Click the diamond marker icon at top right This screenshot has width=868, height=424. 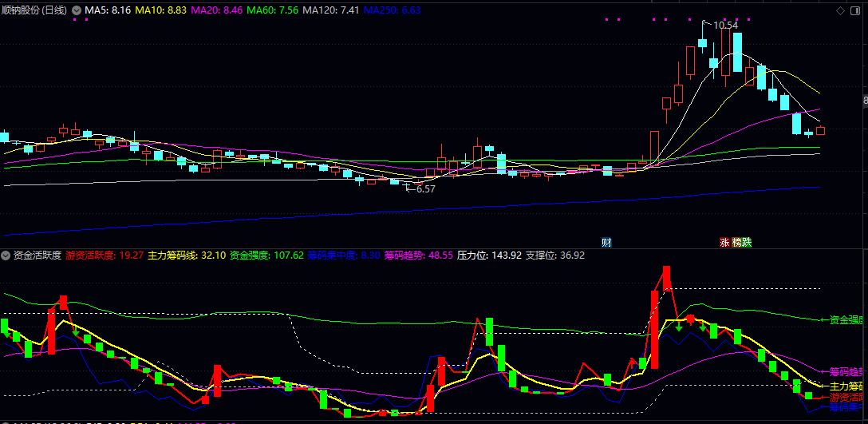tap(840, 10)
